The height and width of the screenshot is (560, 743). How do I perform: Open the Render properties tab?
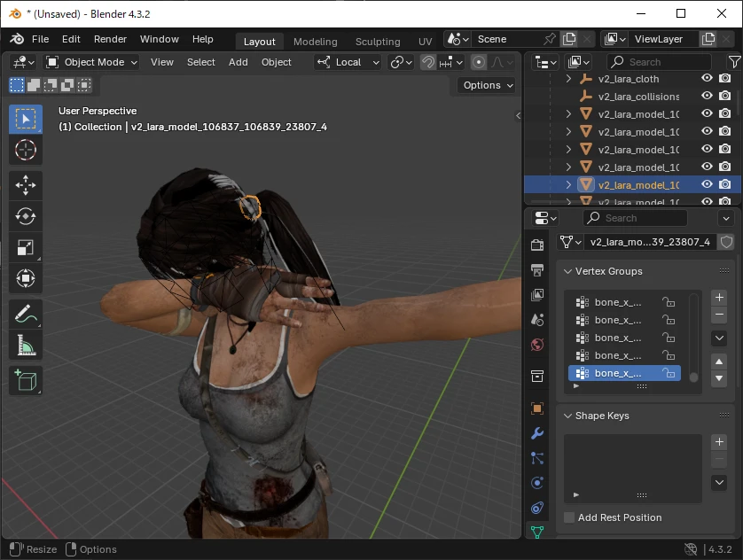point(537,245)
